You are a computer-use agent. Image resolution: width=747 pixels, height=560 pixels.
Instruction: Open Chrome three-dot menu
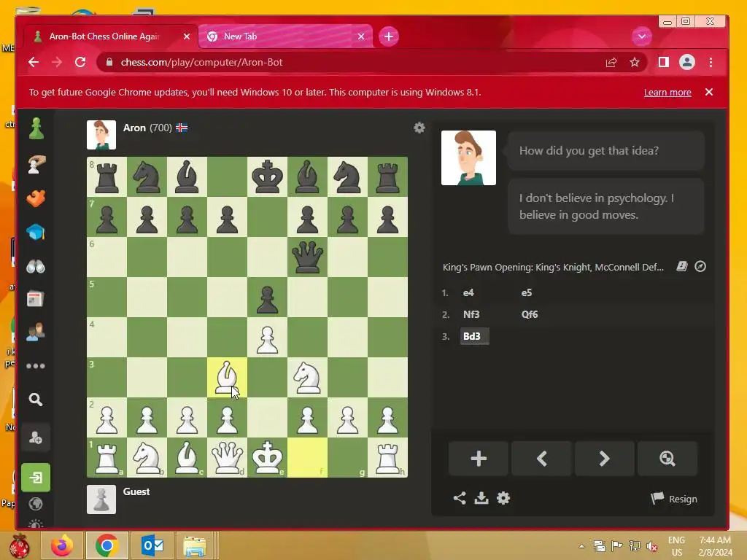click(711, 62)
